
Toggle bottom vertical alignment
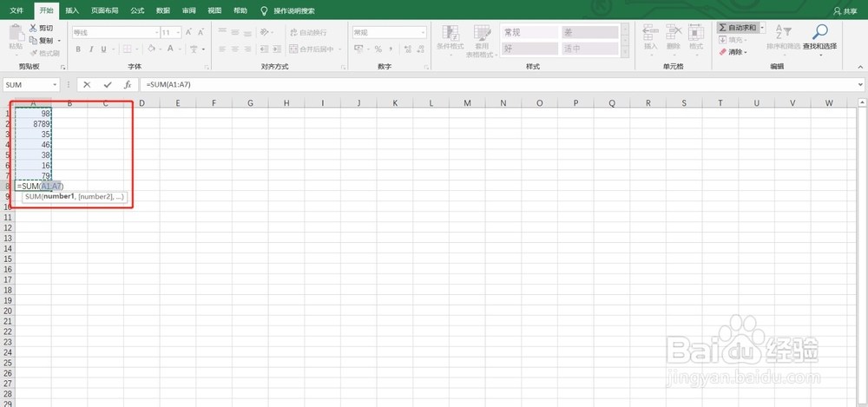click(247, 32)
